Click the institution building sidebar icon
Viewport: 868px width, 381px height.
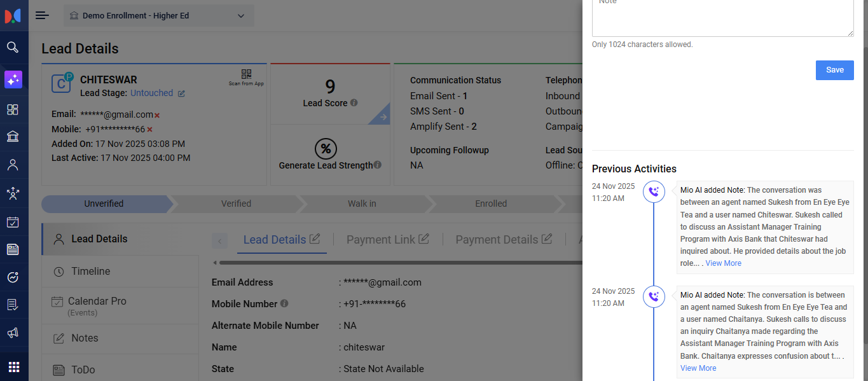pyautogui.click(x=13, y=137)
